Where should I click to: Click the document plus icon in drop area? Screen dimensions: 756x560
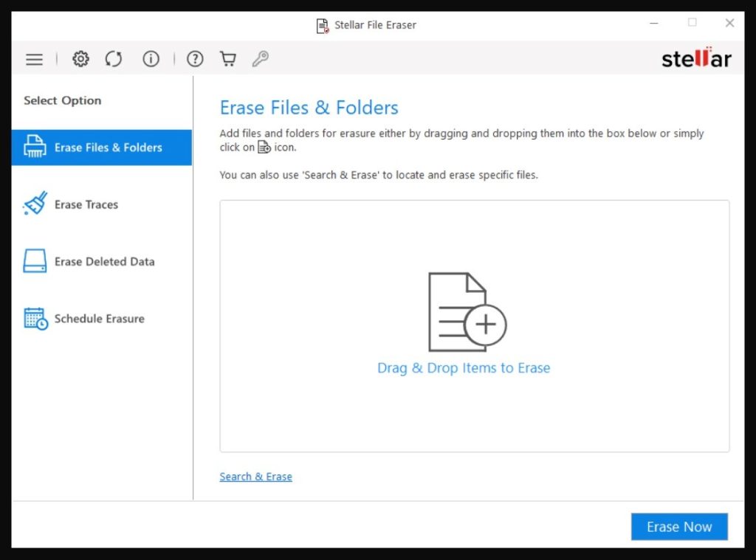coord(467,313)
